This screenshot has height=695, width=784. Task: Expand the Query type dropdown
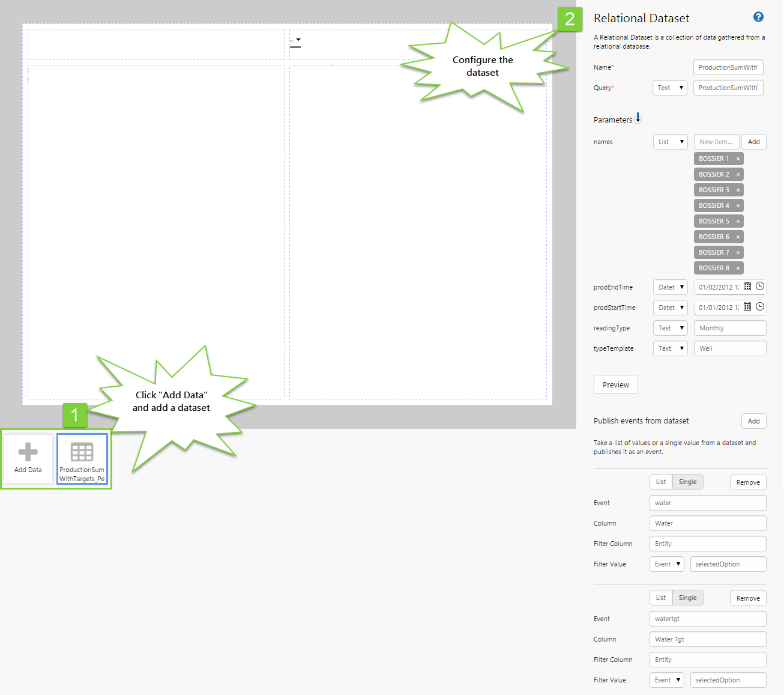click(669, 88)
